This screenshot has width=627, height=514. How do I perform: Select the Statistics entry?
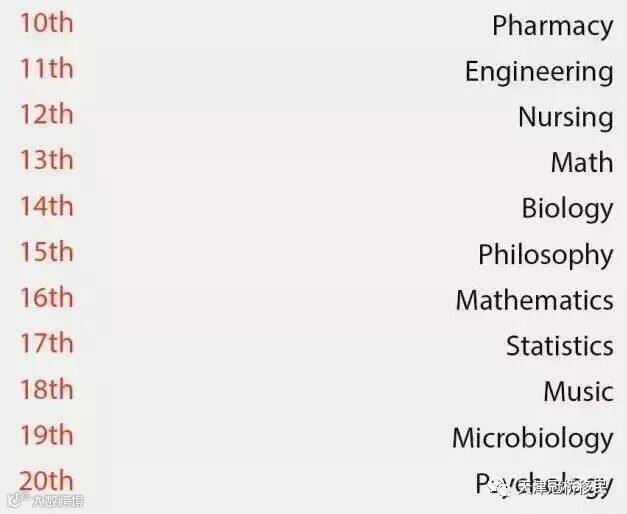[x=559, y=346]
